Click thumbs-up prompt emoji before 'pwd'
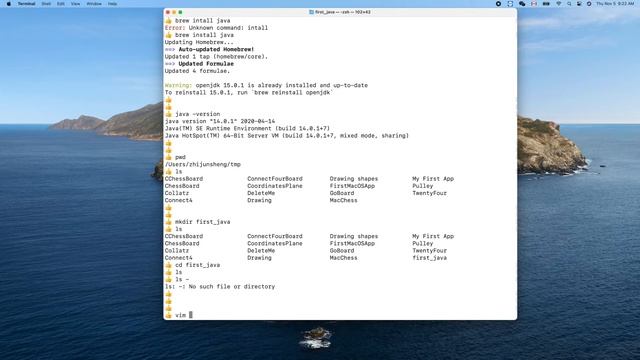Viewport: 640px width, 360px height. pos(169,157)
